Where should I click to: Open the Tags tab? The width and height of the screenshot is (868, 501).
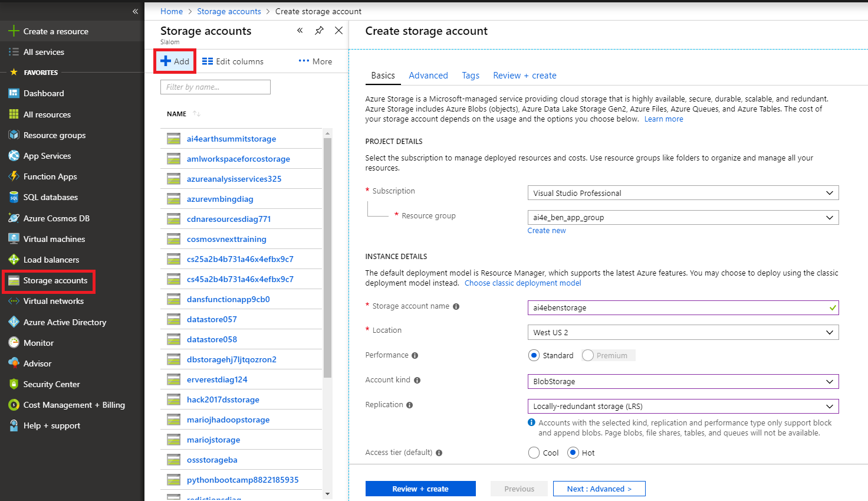(x=470, y=75)
